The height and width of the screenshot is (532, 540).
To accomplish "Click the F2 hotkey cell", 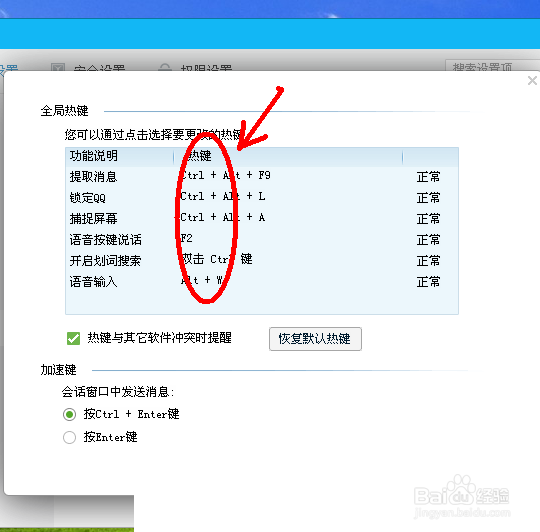I will 187,238.
